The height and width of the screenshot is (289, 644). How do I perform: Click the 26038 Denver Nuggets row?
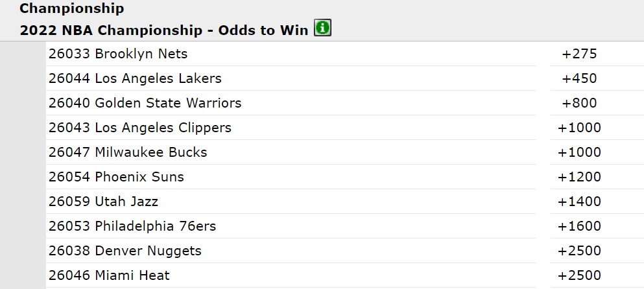291,251
